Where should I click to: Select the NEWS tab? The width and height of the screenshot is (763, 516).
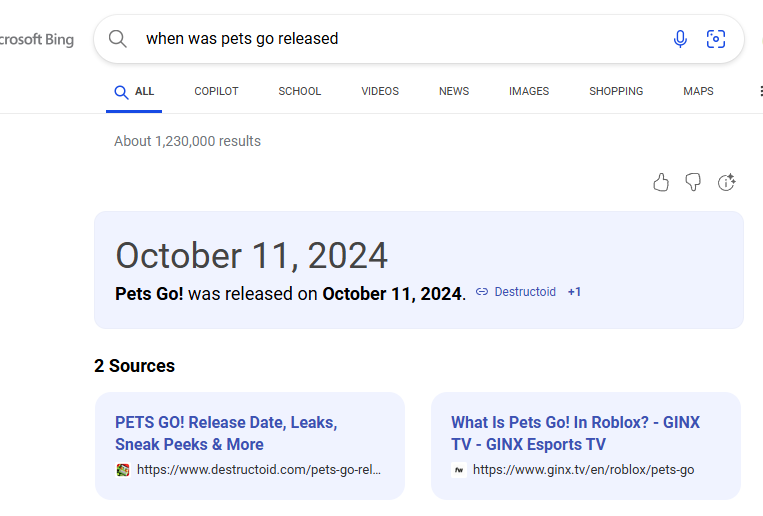point(454,91)
